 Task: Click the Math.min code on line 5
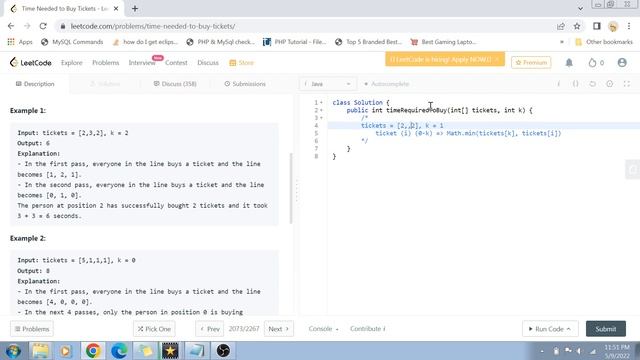pyautogui.click(x=504, y=133)
